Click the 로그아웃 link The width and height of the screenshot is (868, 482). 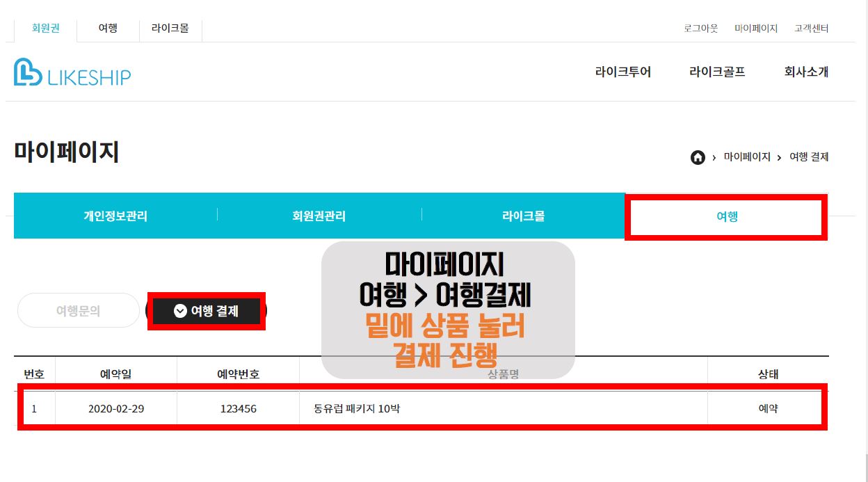pos(701,29)
